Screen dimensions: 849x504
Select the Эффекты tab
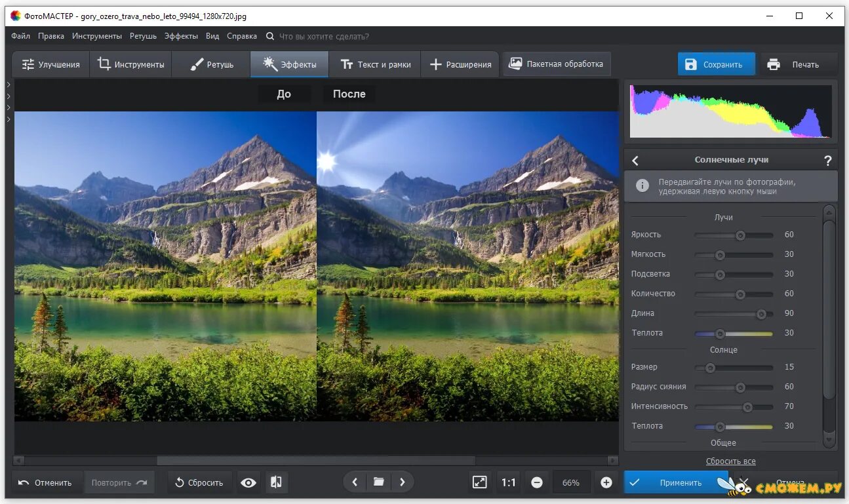coord(289,64)
